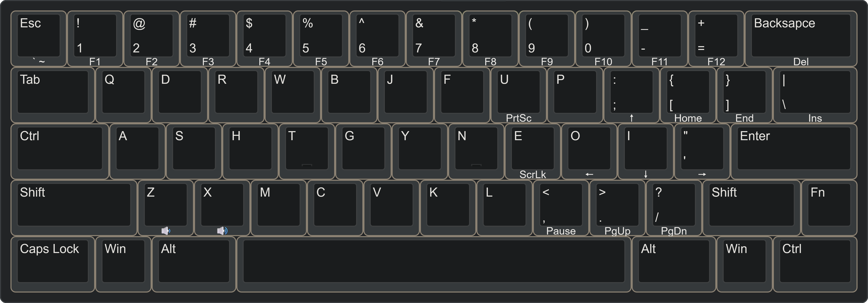Click the right Alt key
Viewport: 868px width, 303px height.
coord(674,264)
